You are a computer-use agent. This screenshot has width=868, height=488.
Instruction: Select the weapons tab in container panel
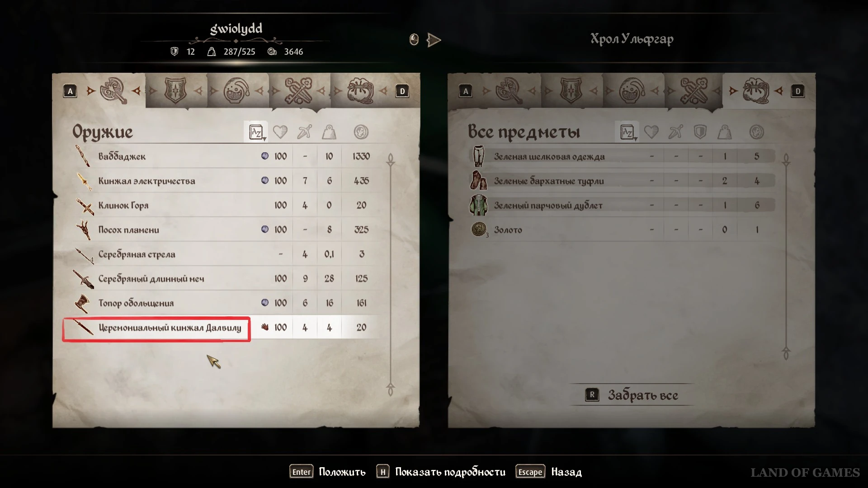point(509,91)
